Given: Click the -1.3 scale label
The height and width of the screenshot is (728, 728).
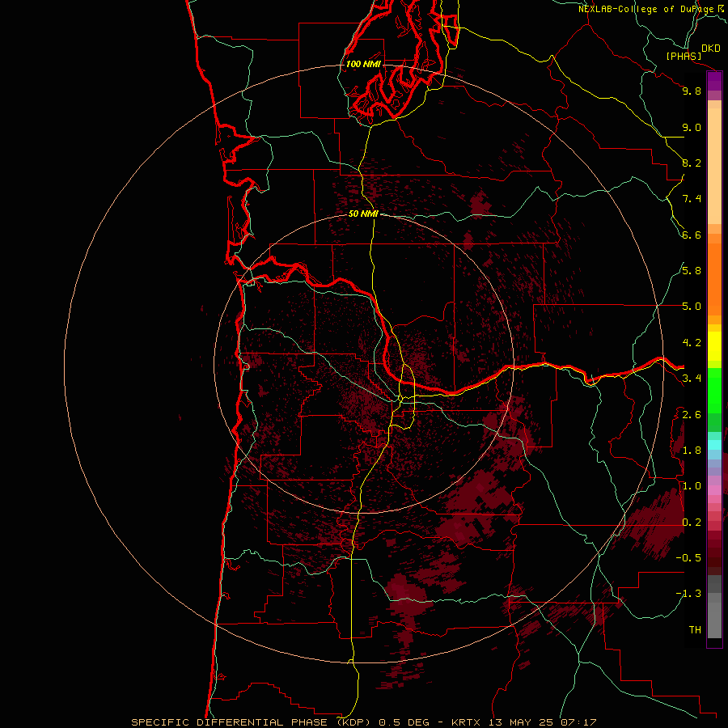Looking at the screenshot, I should (x=688, y=594).
